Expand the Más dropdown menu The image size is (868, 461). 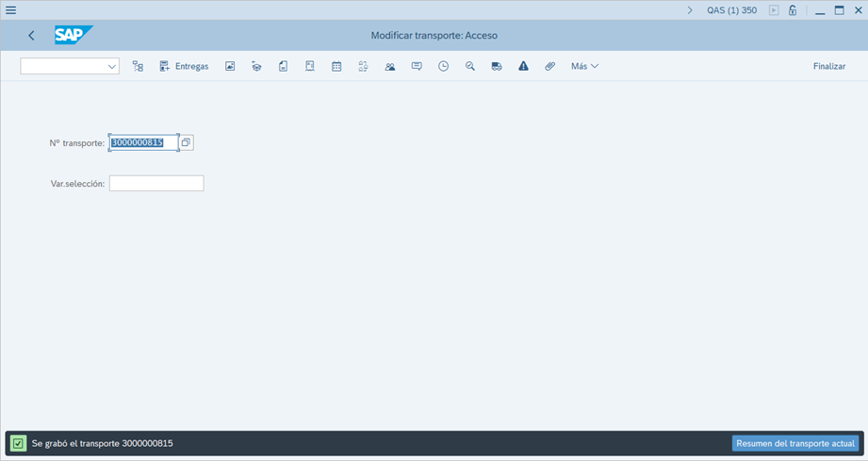584,66
